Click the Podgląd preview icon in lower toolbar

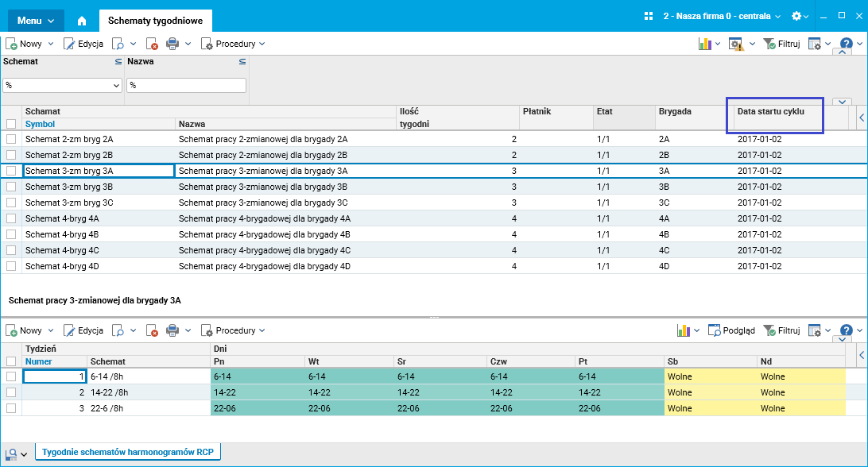(715, 330)
